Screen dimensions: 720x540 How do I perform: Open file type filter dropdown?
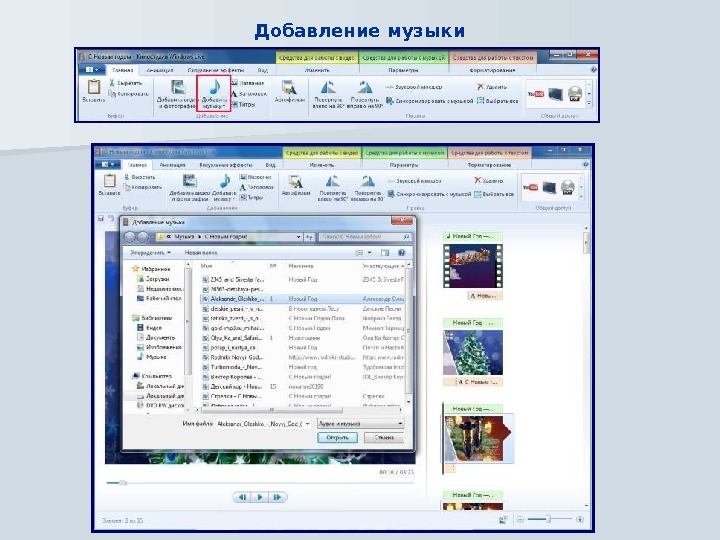click(360, 424)
